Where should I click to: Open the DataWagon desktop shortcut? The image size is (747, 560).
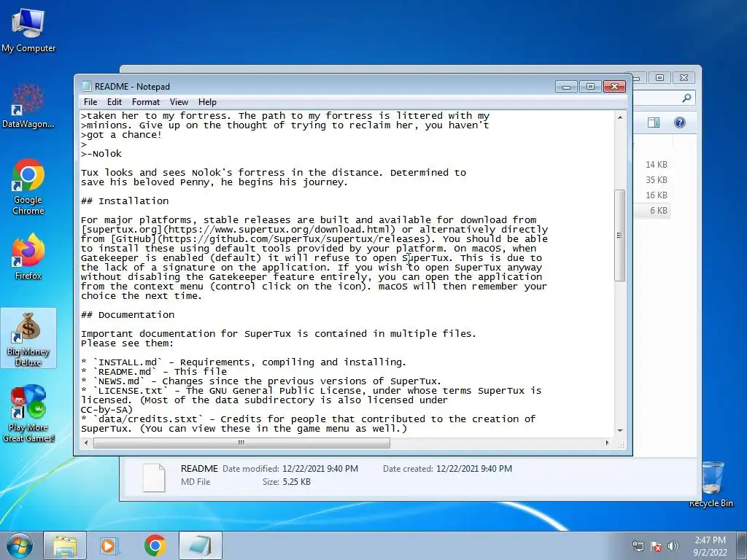[28, 106]
